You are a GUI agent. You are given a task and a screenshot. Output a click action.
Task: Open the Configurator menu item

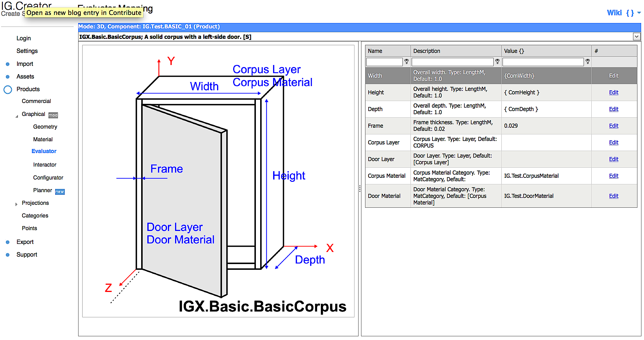tap(48, 178)
